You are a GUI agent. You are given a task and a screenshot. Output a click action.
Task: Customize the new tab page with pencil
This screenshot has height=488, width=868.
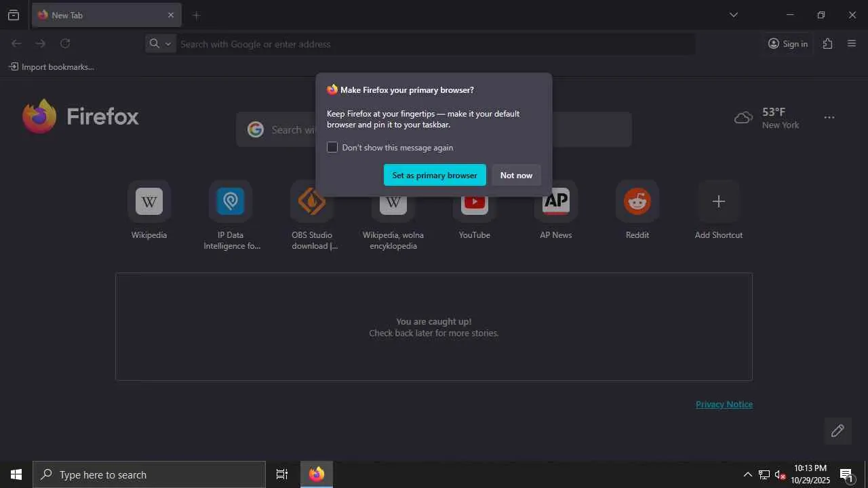[x=837, y=431]
